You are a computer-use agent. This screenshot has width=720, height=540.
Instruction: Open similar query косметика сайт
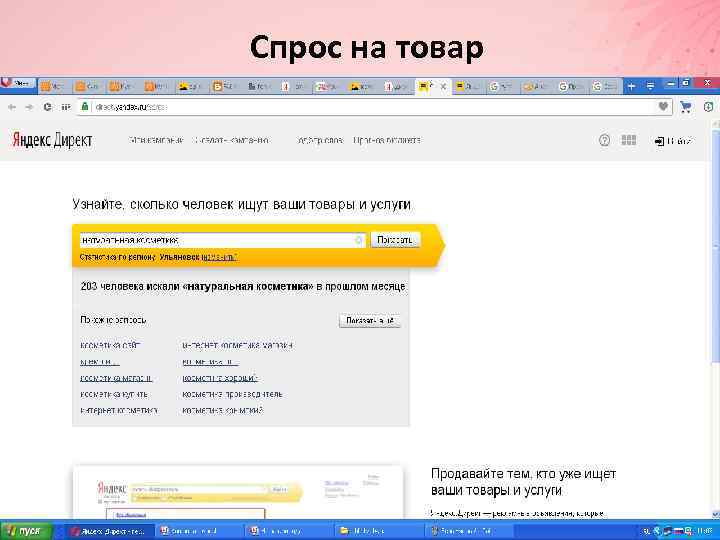pyautogui.click(x=110, y=345)
